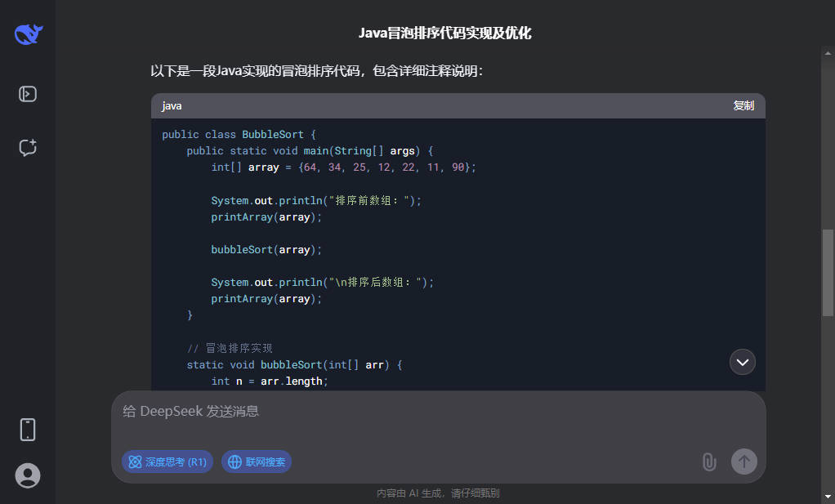Click the scrollbar up arrow

pos(828,53)
